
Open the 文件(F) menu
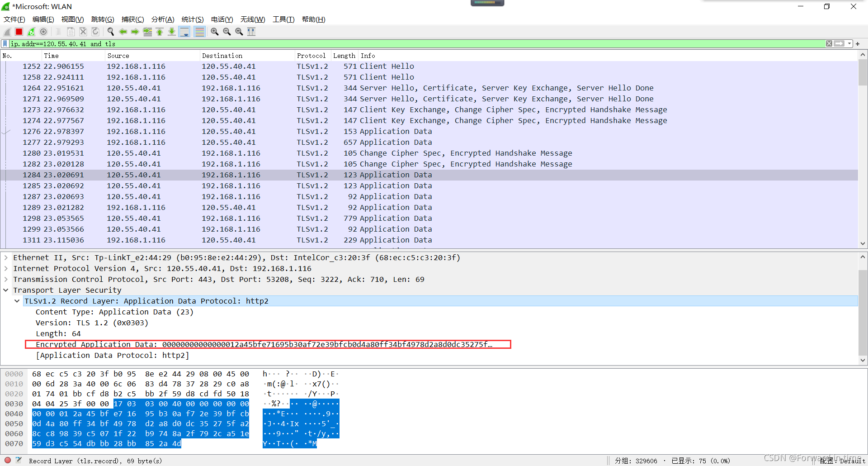[x=14, y=19]
